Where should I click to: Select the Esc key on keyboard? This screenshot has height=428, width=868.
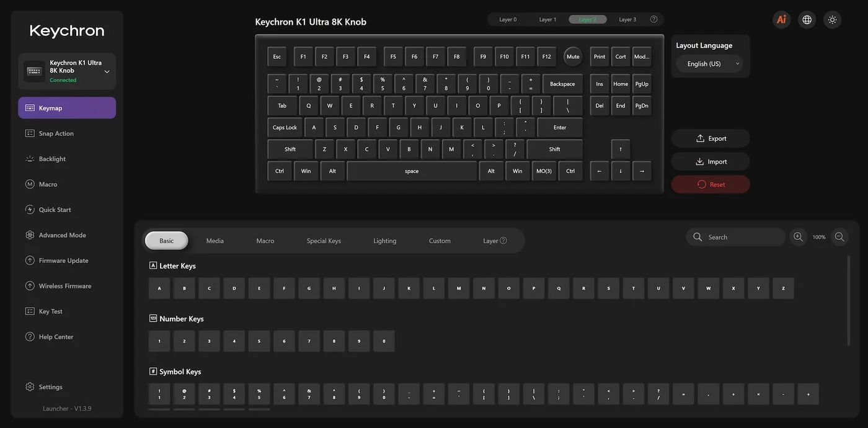click(277, 56)
